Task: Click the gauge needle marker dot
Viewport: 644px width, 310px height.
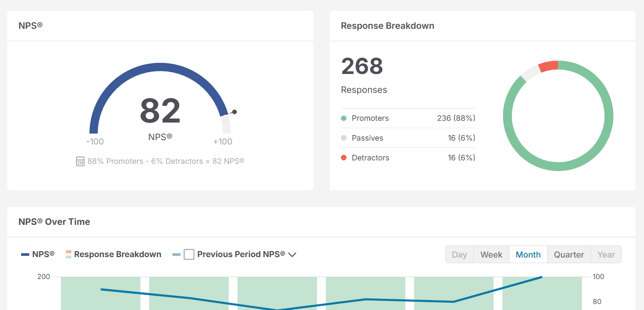Action: [234, 112]
